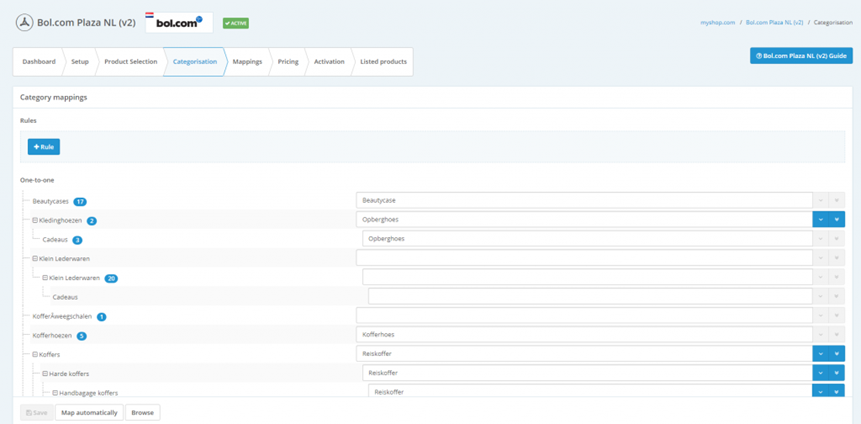
Task: Click the empty mapping field for KofferÀweegschalen
Action: [x=583, y=316]
